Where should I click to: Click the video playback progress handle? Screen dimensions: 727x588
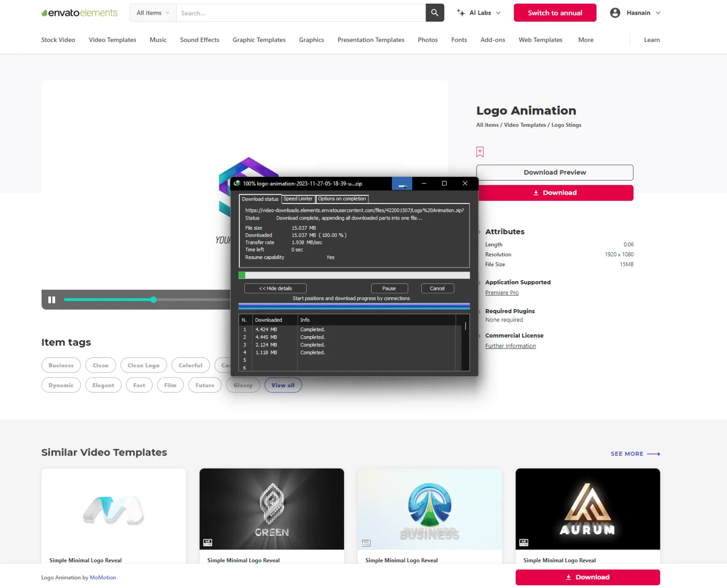pyautogui.click(x=153, y=300)
